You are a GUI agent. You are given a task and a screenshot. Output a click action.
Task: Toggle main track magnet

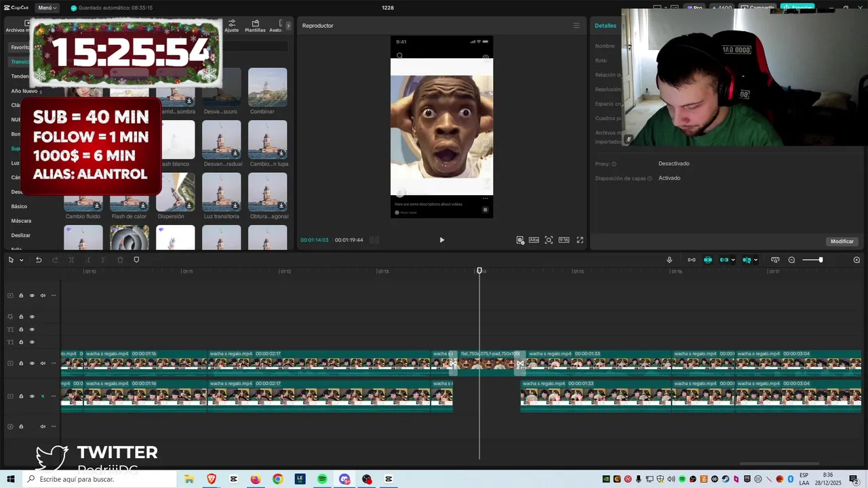(691, 260)
